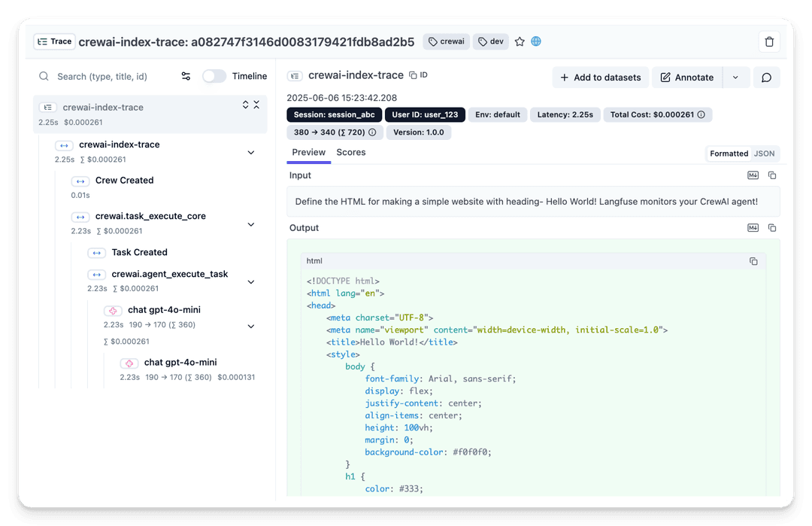
Task: Click the Env: default badge
Action: pyautogui.click(x=497, y=114)
